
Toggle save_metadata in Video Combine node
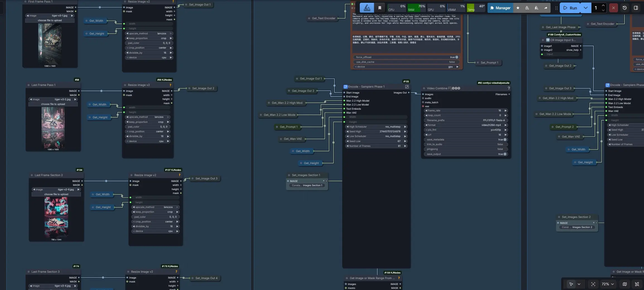505,140
